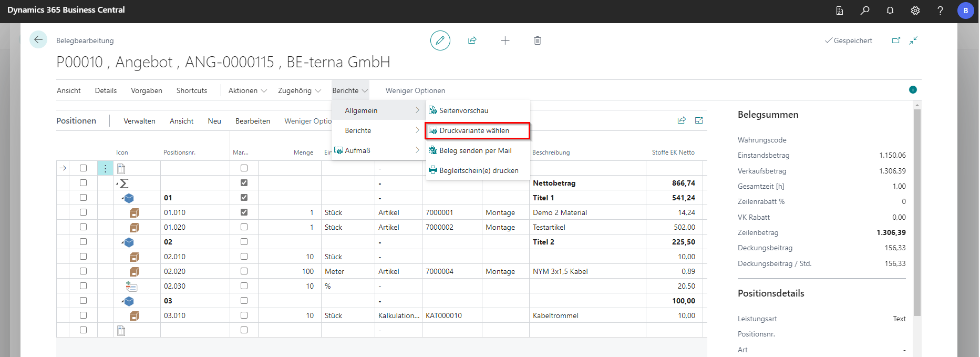Click the share icon in header
Viewport: 980px width, 357px height.
tap(472, 40)
